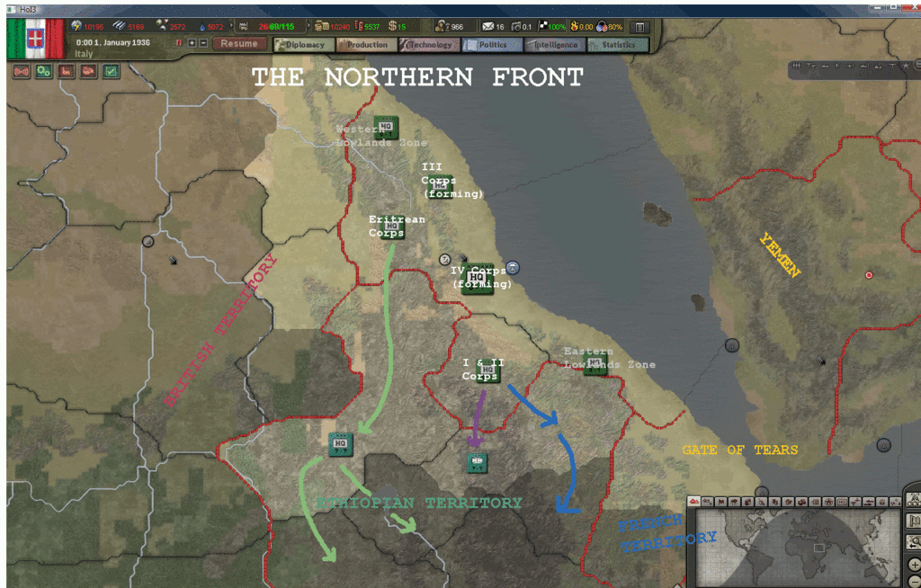Click the date 1 January 1936

tap(112, 43)
